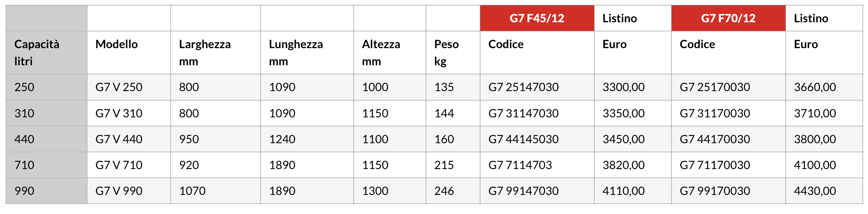
Task: Click the red G7 F70/12 header
Action: coord(728,18)
